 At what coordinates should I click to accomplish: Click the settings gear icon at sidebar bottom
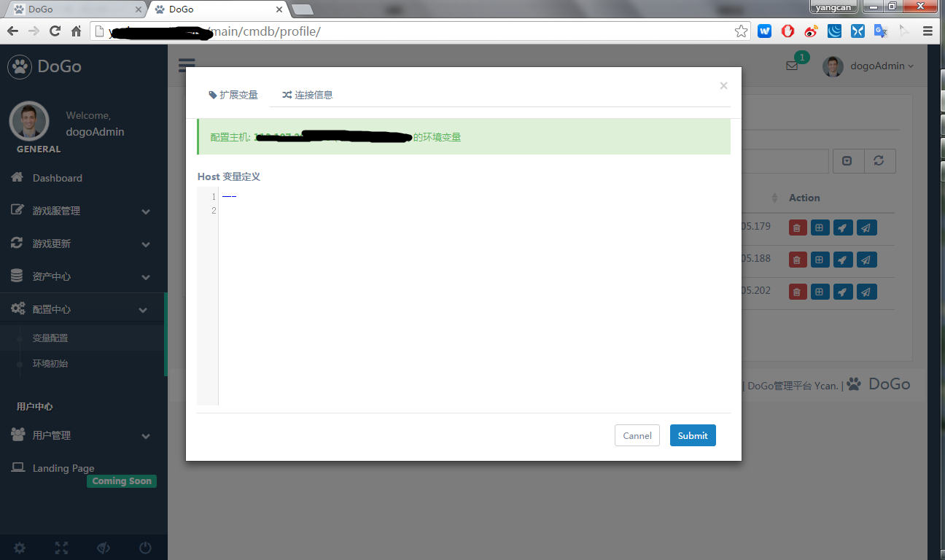tap(20, 548)
